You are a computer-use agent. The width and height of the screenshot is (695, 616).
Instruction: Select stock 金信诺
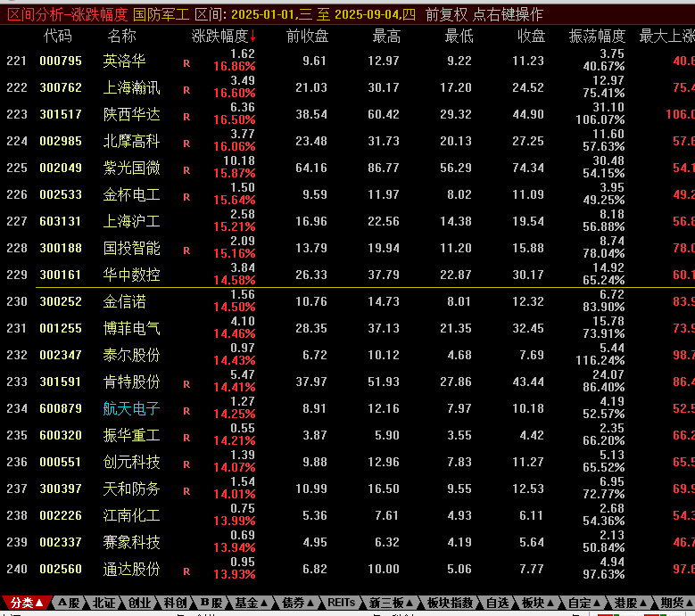point(124,301)
